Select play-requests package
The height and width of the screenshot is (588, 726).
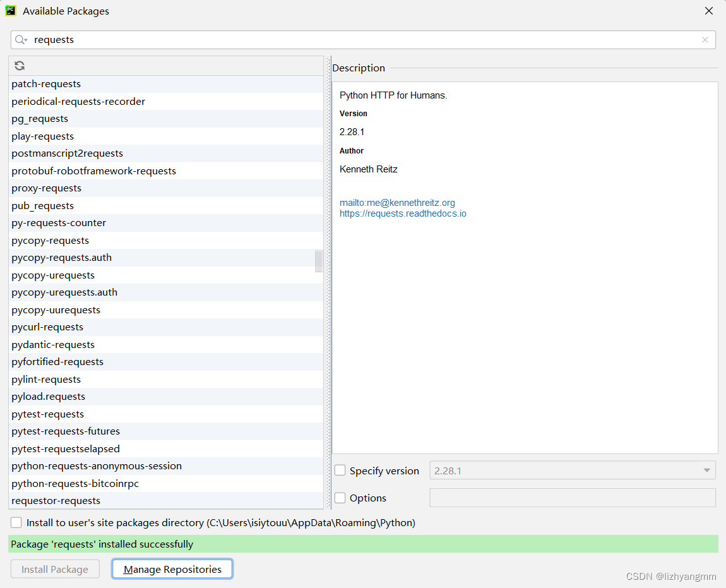point(166,136)
